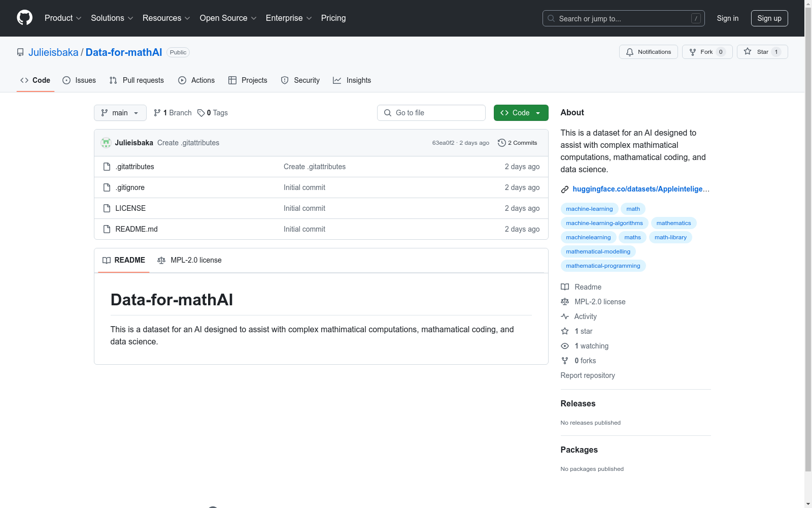View the Insights tab
This screenshot has width=812, height=508.
pos(352,80)
